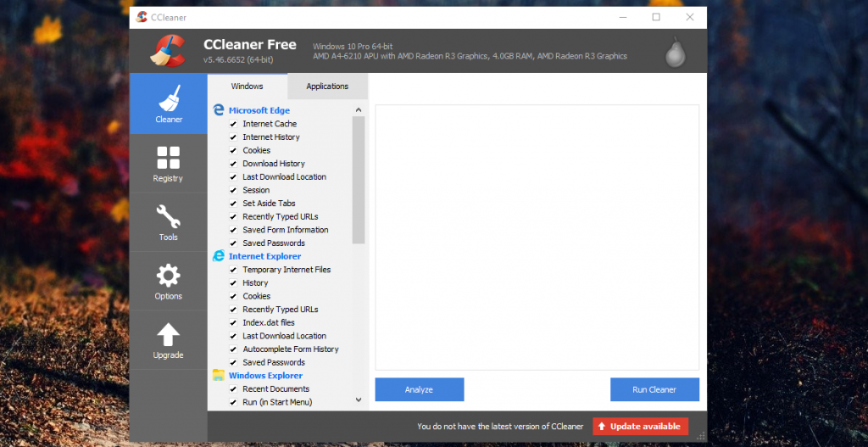Viewport: 868px width, 447px height.
Task: Toggle the Saved Form Information checkbox
Action: (x=233, y=230)
